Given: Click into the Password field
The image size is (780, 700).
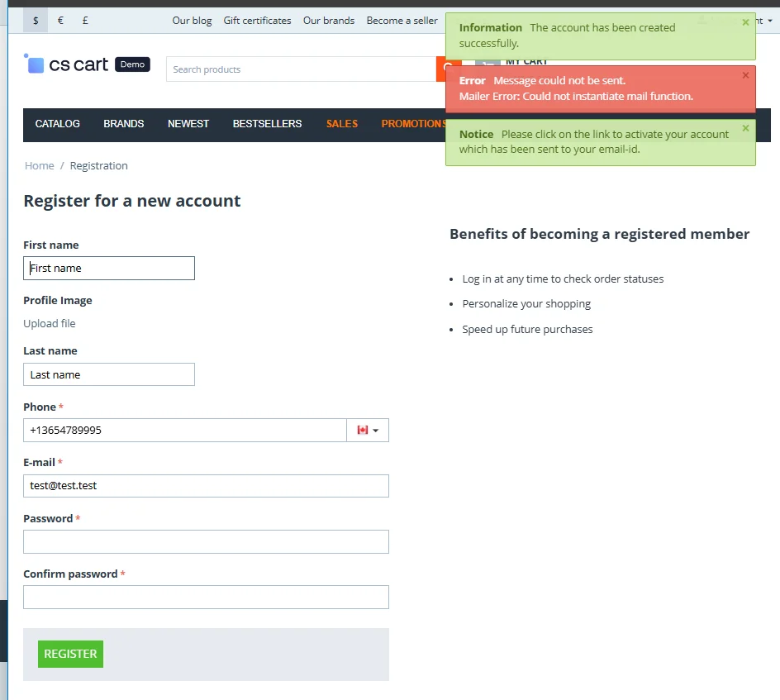Looking at the screenshot, I should (206, 542).
